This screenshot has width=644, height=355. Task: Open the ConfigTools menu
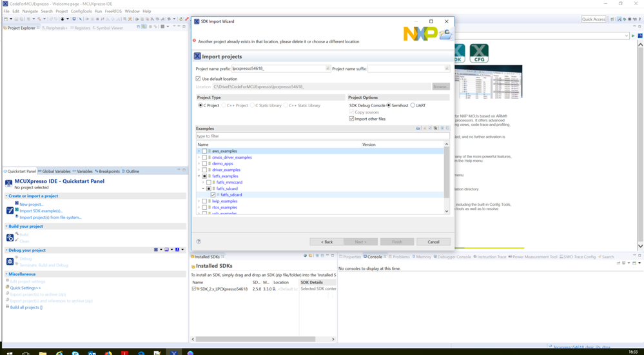pyautogui.click(x=81, y=11)
